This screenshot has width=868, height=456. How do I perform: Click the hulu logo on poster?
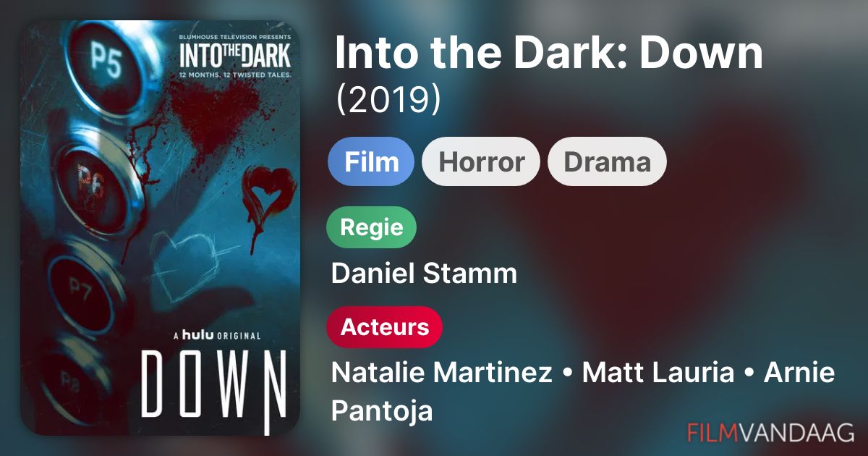tap(200, 334)
